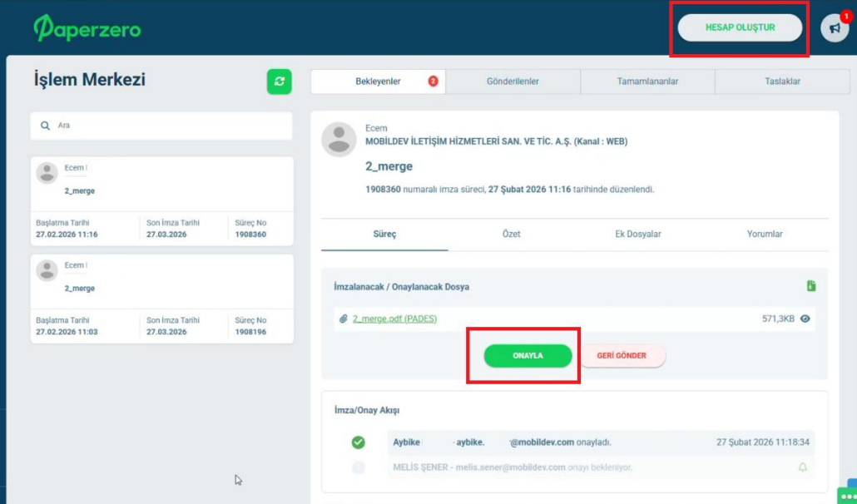Viewport: 857px width, 504px height.
Task: Click the green file download icon
Action: click(x=810, y=286)
